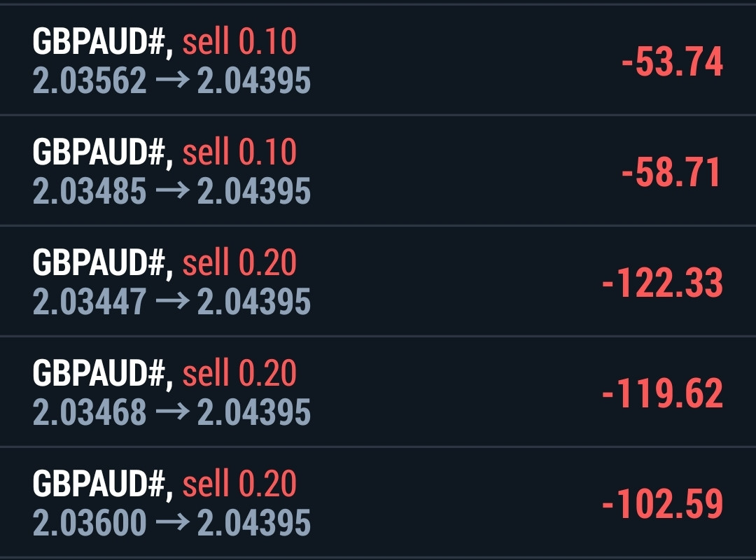Tap the -58.71 loss value
Image resolution: width=756 pixels, height=560 pixels.
tap(672, 173)
